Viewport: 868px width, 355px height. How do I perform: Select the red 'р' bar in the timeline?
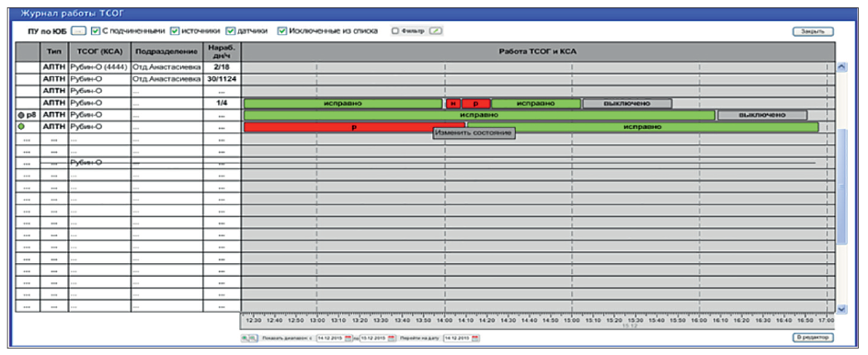(x=354, y=127)
